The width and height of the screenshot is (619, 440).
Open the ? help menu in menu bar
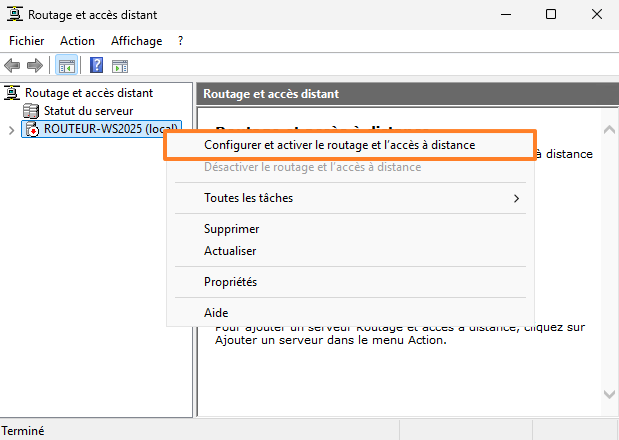pos(180,41)
